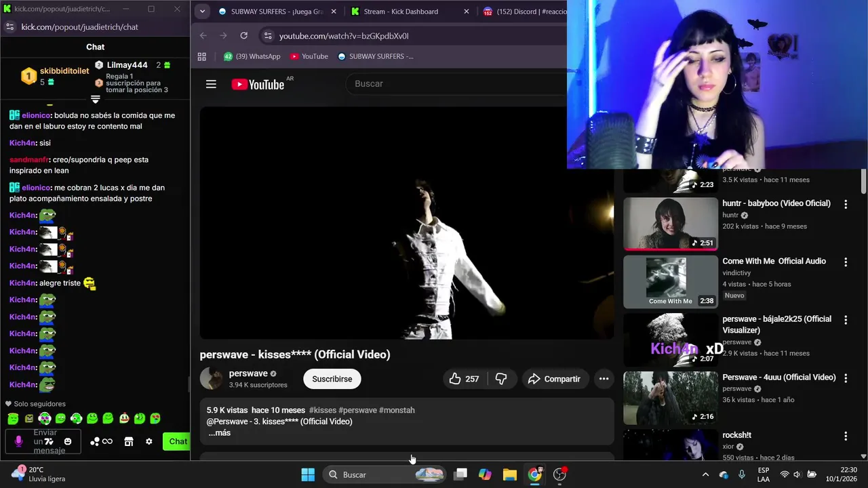Open the WhatsApp bookmark
Image resolution: width=868 pixels, height=488 pixels.
[x=252, y=56]
